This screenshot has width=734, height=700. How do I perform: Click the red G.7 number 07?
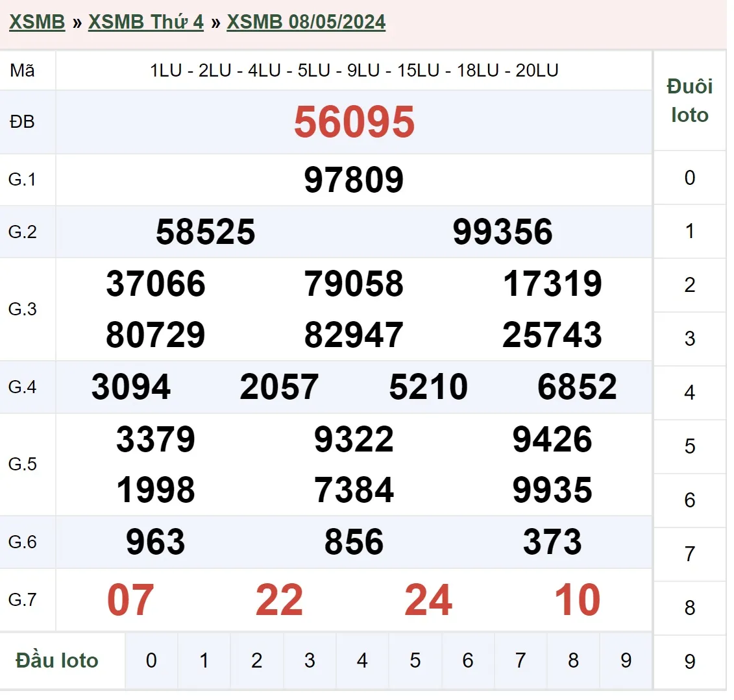pos(130,600)
